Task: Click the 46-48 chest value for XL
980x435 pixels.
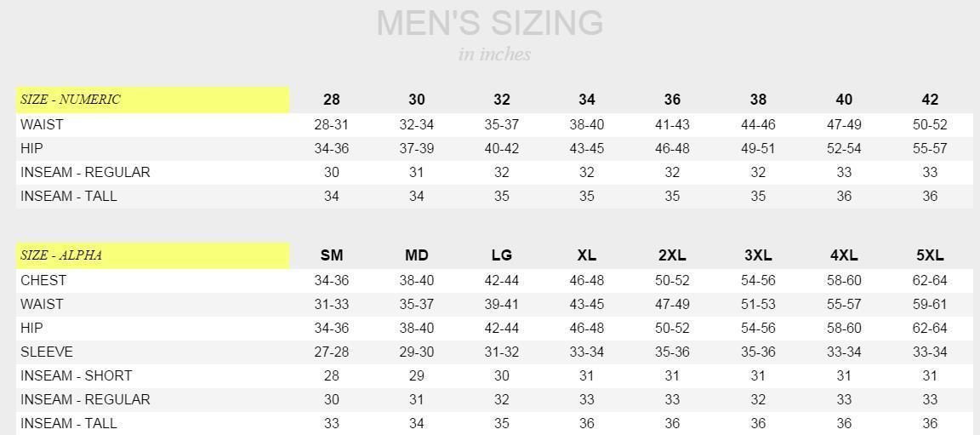Action: (x=586, y=281)
